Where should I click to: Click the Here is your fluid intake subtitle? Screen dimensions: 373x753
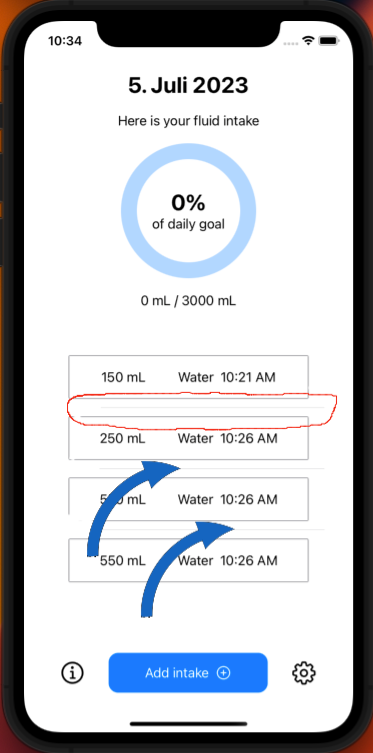[x=188, y=121]
